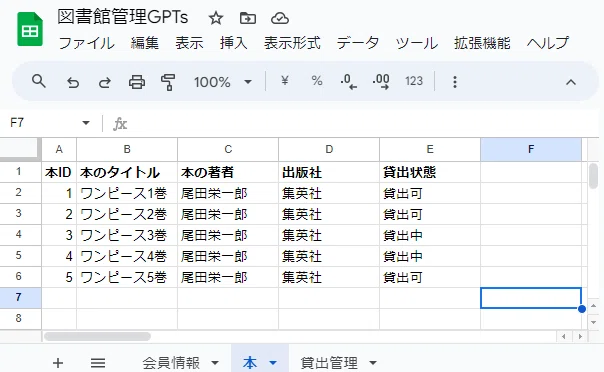Click the select-all corner box
604x372 pixels.
coord(20,149)
